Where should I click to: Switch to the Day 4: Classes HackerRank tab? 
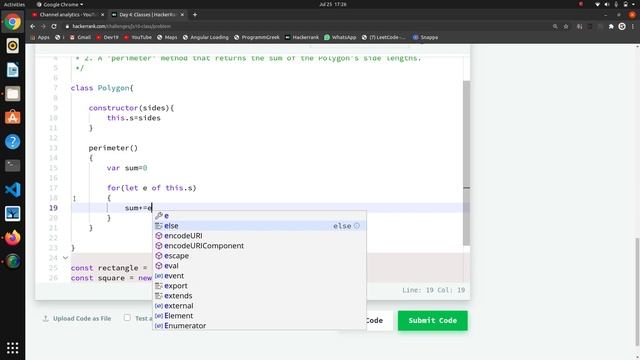[x=147, y=15]
